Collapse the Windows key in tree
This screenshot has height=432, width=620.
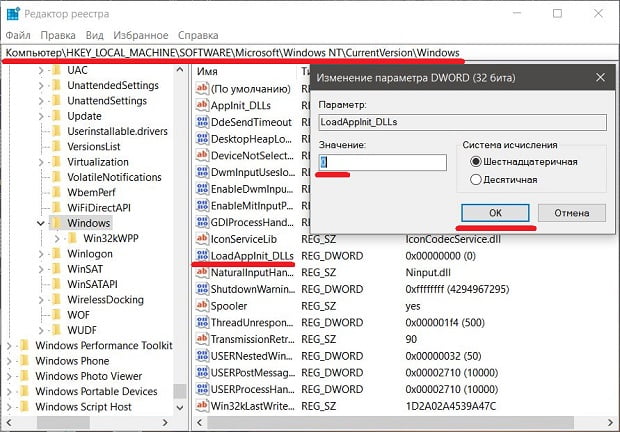tap(39, 223)
